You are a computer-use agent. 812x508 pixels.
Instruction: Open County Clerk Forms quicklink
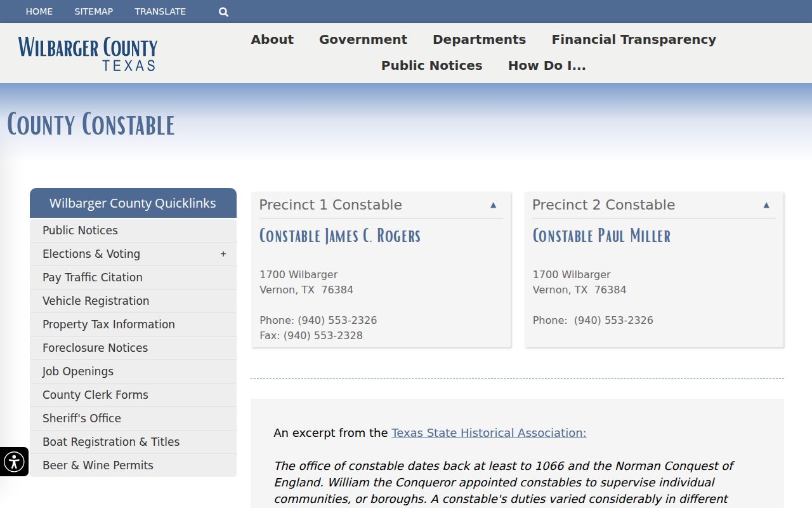133,395
